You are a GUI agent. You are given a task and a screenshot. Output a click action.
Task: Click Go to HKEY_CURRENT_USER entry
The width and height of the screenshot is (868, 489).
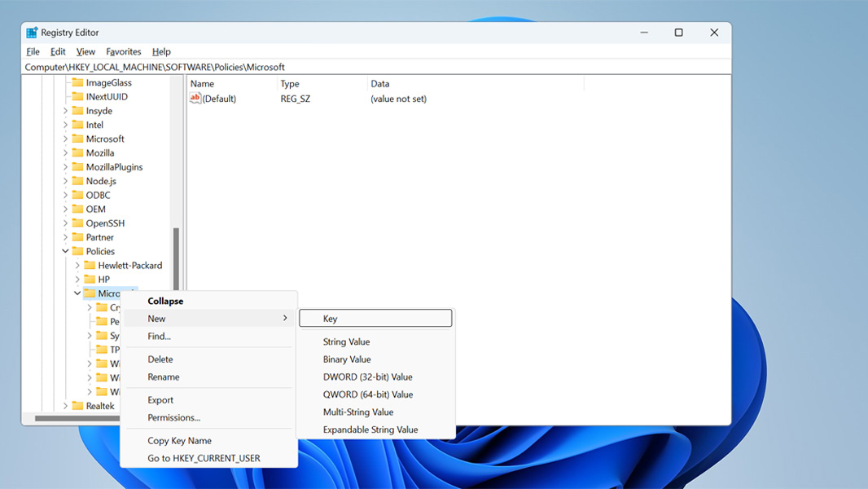pos(204,458)
